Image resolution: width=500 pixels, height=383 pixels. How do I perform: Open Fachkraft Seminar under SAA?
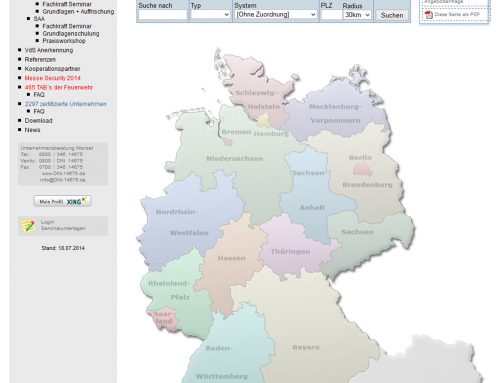click(x=67, y=26)
